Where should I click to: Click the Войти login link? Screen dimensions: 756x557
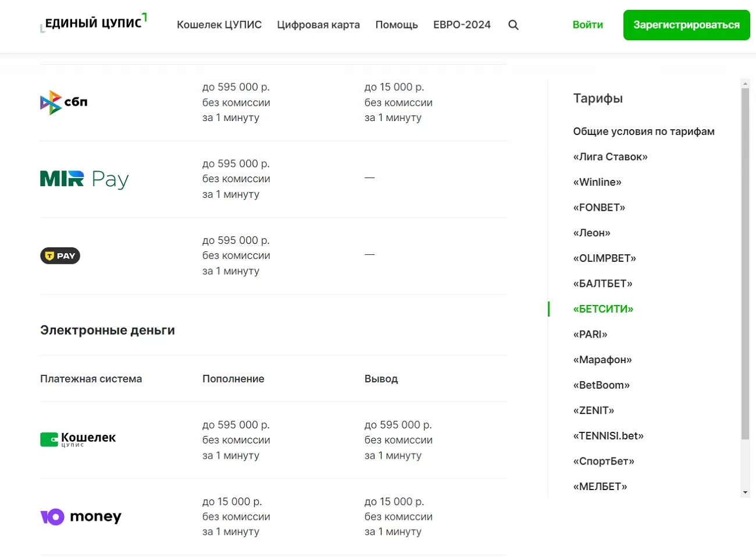[587, 25]
